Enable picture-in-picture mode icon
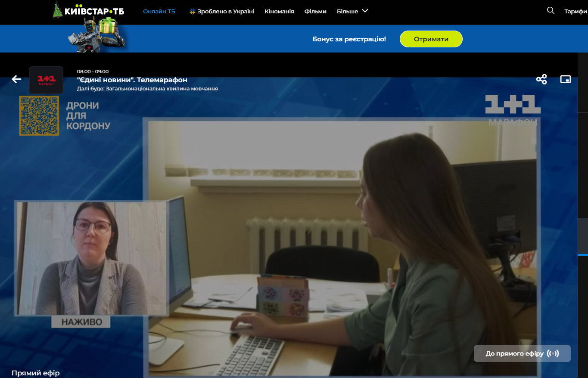 click(565, 79)
